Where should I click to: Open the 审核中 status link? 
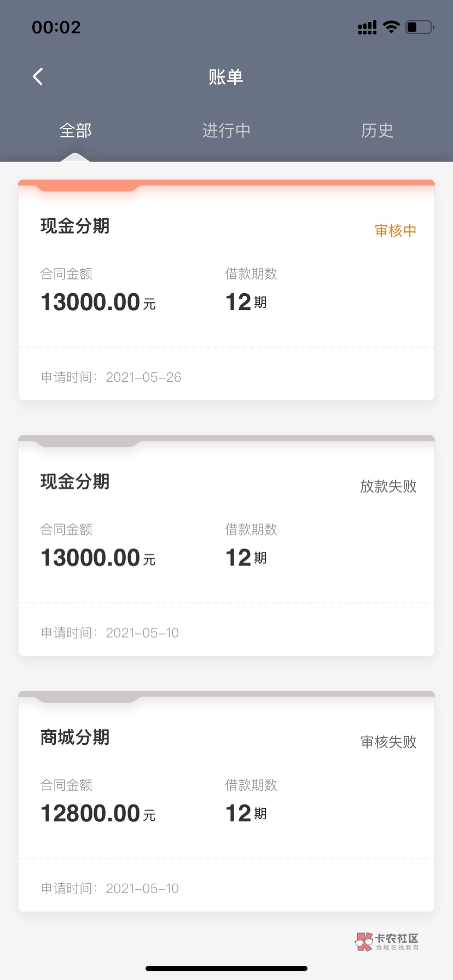[395, 231]
